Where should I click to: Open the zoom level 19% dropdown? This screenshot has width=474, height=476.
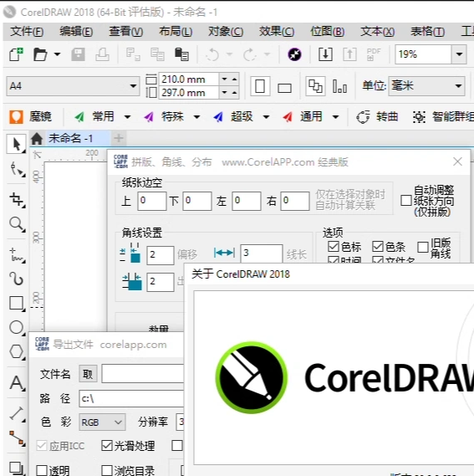(x=459, y=54)
